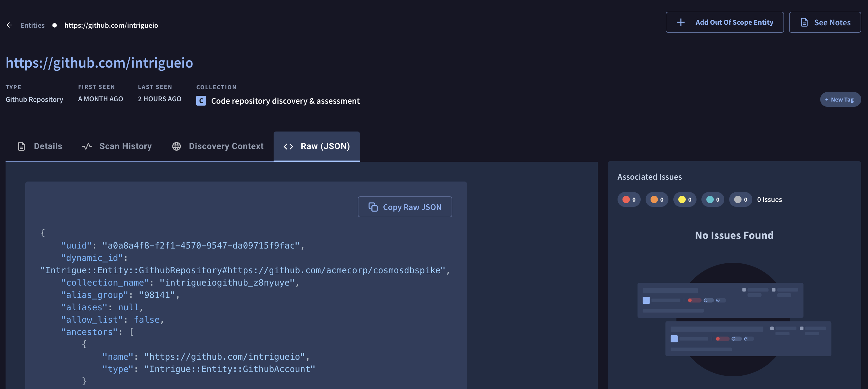Click the 0 Issues count text
868x389 pixels.
(770, 200)
